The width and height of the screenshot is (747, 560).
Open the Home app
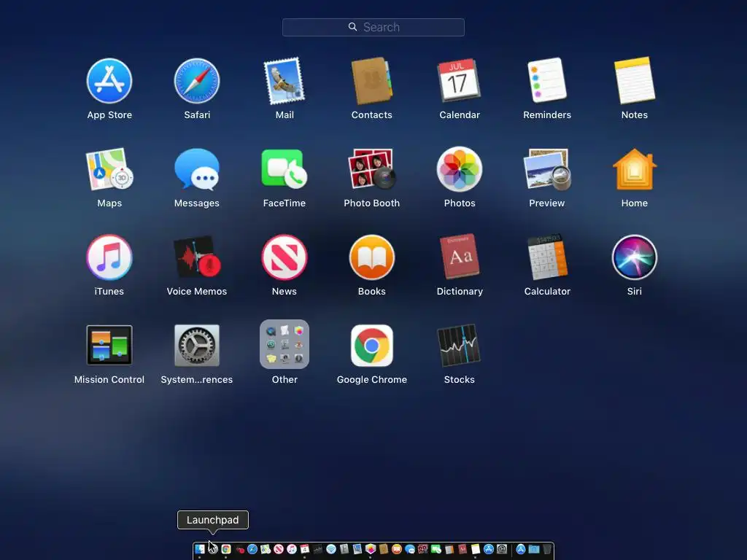click(635, 169)
